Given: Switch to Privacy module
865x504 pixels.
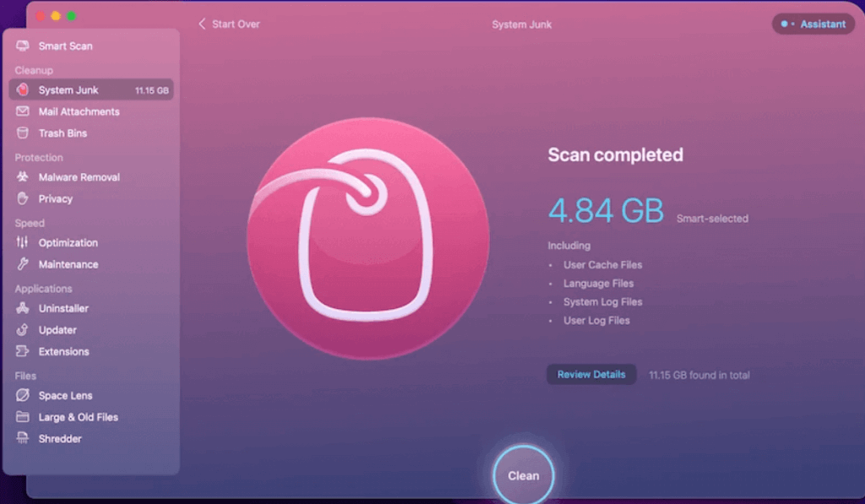Looking at the screenshot, I should (91, 198).
